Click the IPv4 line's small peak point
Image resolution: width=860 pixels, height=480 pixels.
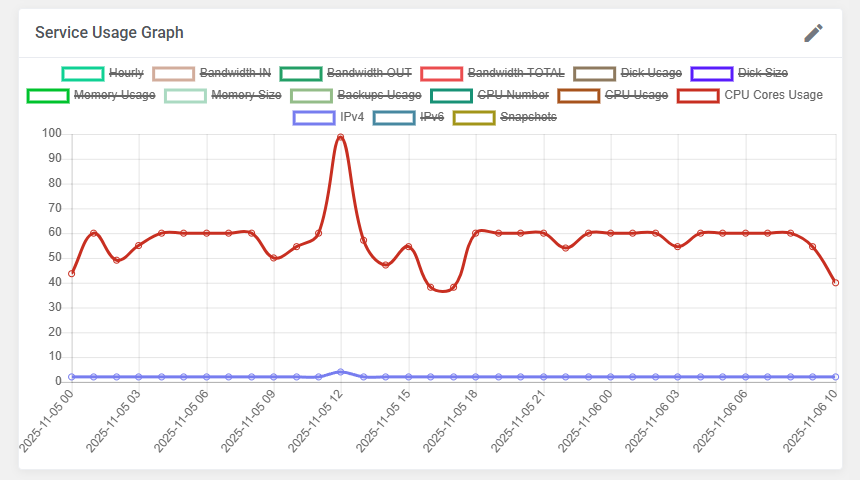340,372
